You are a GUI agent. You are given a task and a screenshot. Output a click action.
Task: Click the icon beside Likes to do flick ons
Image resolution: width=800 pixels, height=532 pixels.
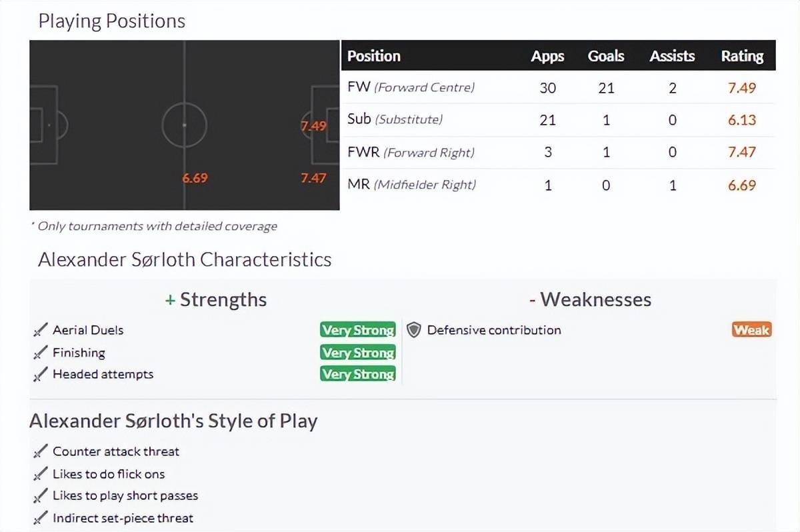tap(41, 474)
